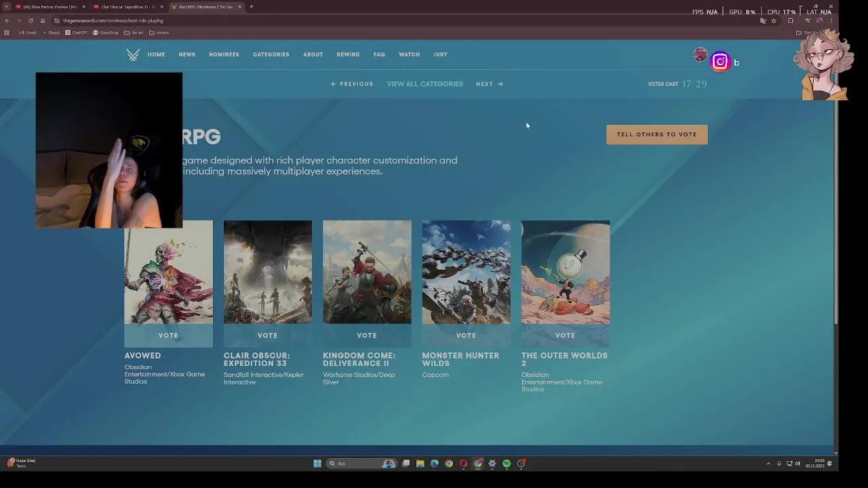Go to the PREVIOUS category
Viewport: 868px width, 488px height.
(x=352, y=84)
